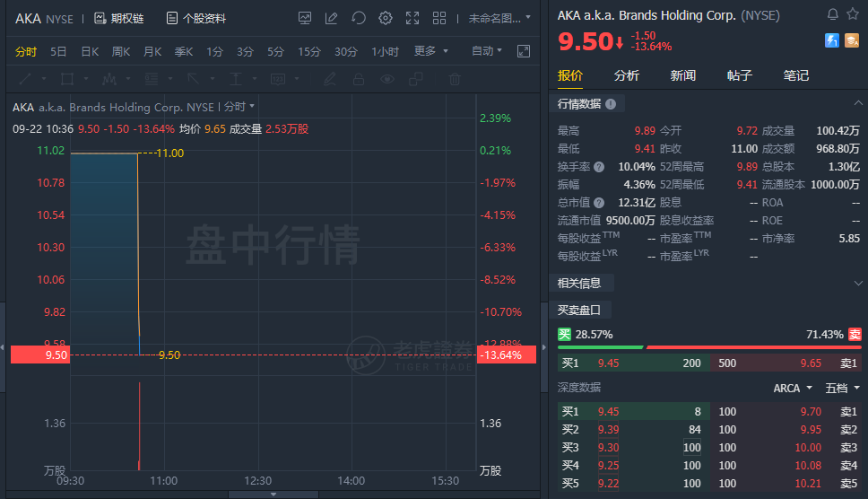
Task: Refresh the chart with the reload icon
Action: 358,18
